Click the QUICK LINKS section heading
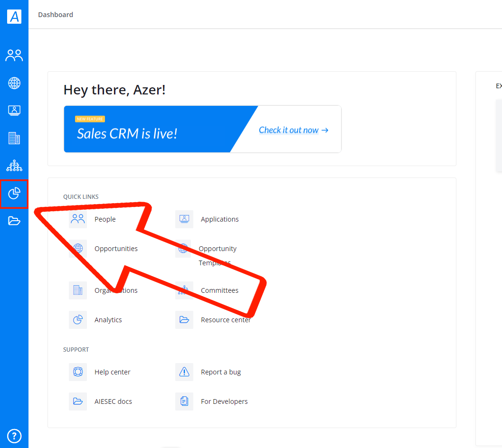The width and height of the screenshot is (502, 448). click(x=81, y=197)
